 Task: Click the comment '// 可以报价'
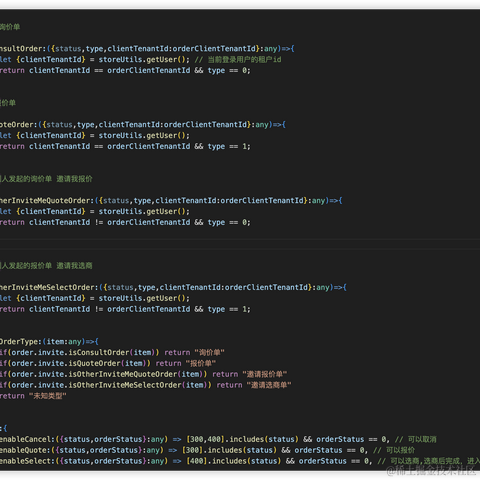click(x=394, y=450)
